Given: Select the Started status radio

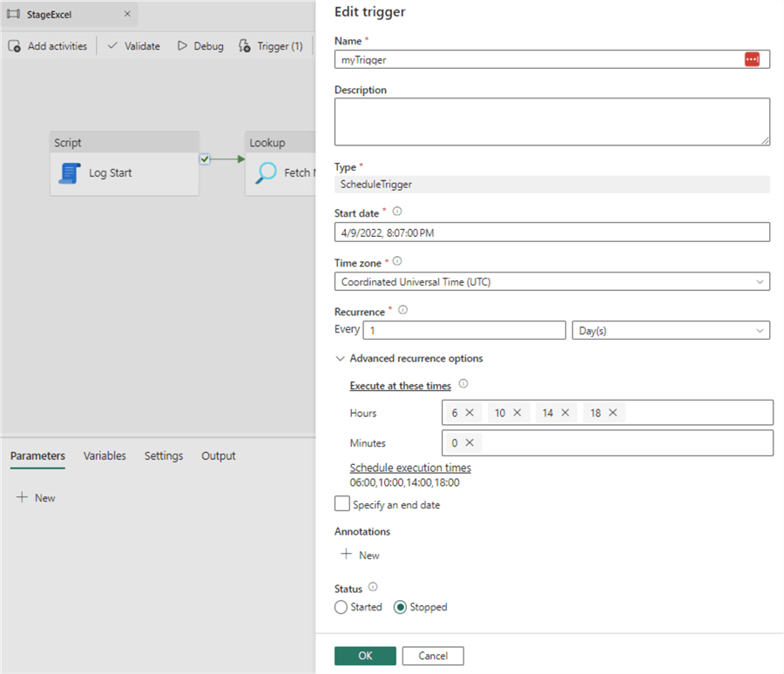Looking at the screenshot, I should click(x=341, y=607).
